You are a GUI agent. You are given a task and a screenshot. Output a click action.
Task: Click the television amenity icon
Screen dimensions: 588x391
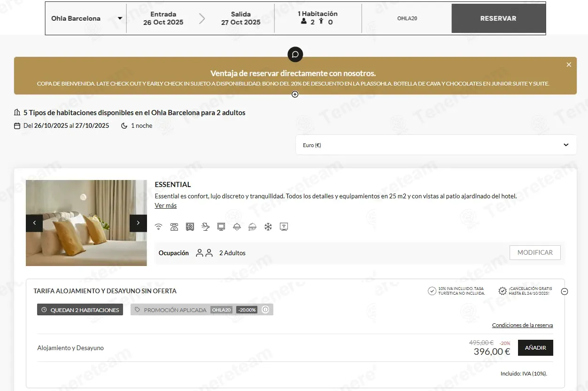coord(221,227)
